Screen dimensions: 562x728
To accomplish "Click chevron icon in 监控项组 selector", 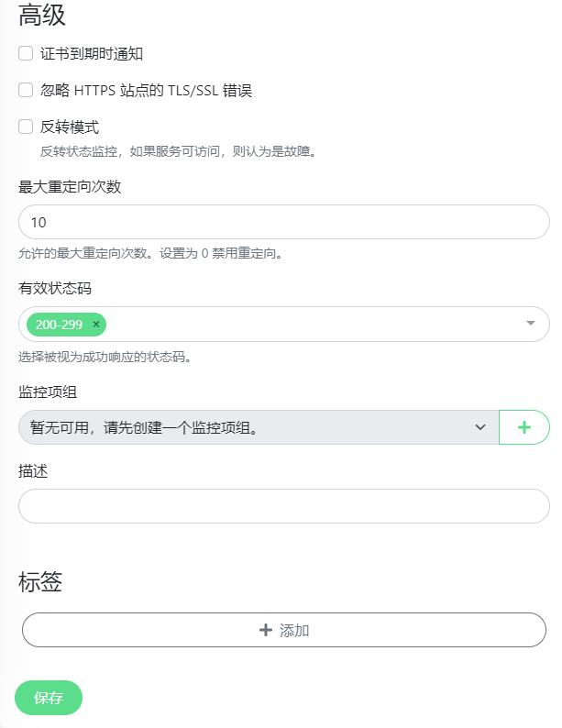I will [x=480, y=427].
